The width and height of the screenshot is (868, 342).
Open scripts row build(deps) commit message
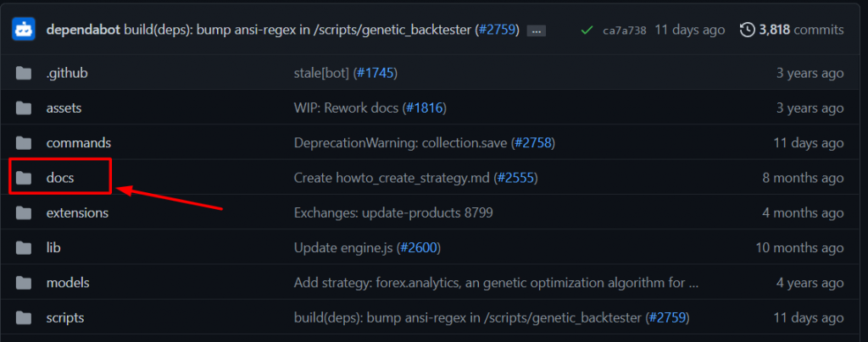coord(469,318)
